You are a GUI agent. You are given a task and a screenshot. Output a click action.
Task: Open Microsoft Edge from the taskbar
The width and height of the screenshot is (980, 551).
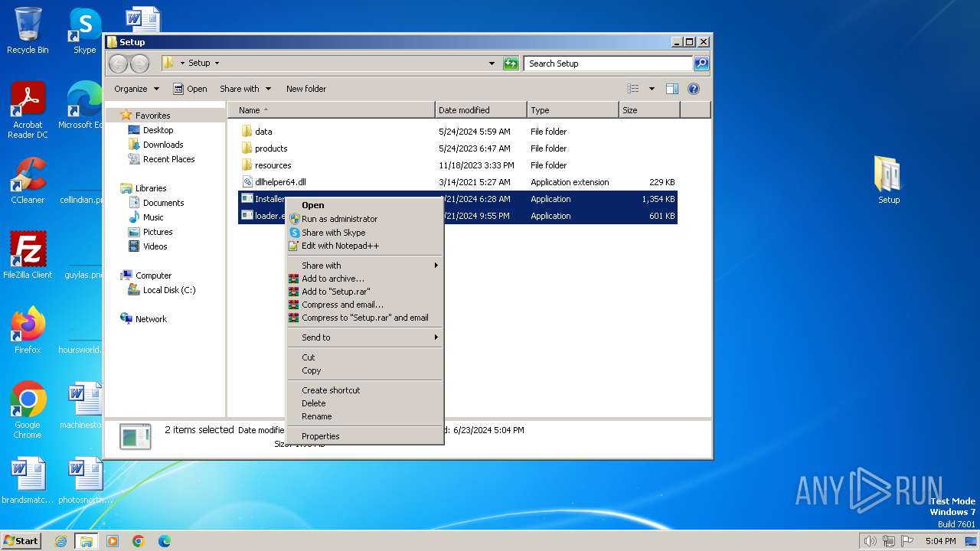click(164, 541)
